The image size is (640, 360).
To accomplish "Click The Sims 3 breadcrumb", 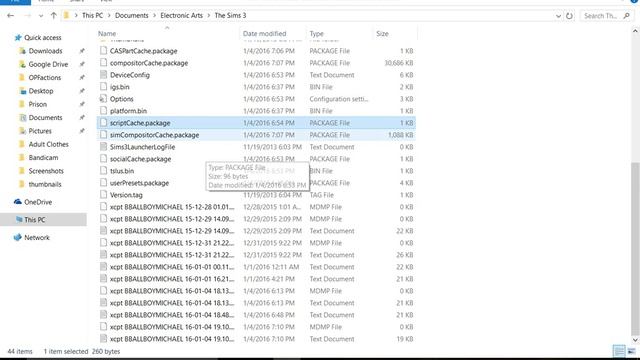I will [230, 16].
